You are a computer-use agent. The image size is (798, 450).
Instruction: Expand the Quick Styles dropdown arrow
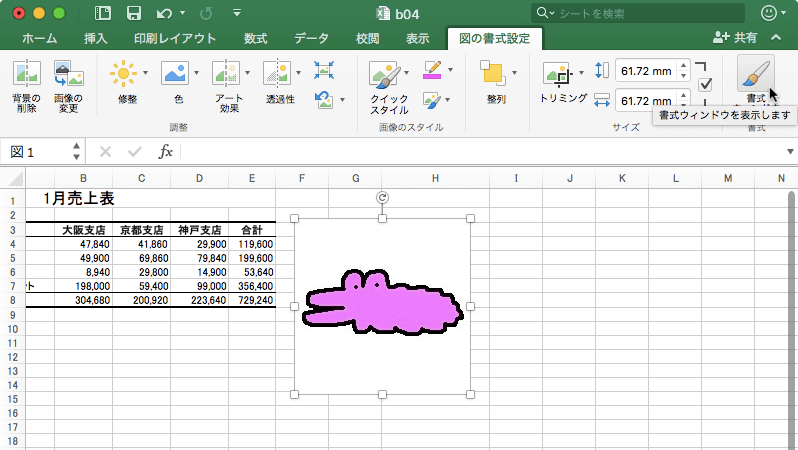(x=406, y=73)
